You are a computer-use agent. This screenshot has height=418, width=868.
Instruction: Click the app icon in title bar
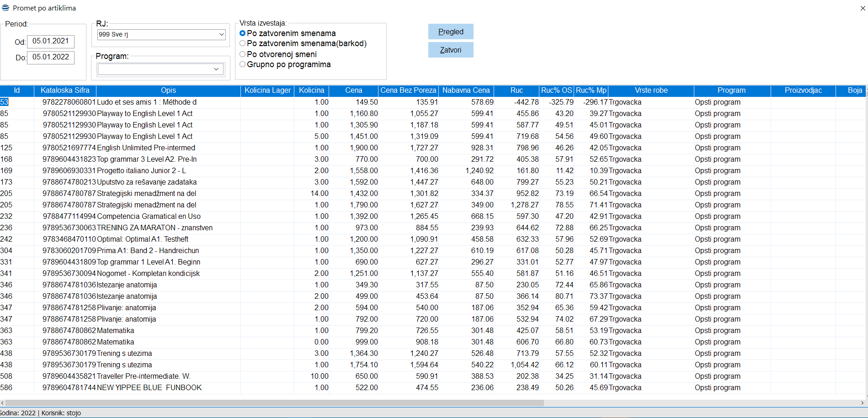5,8
